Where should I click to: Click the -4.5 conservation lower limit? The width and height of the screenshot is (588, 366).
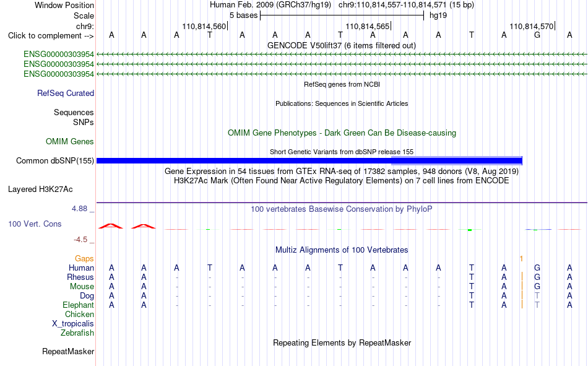80,240
